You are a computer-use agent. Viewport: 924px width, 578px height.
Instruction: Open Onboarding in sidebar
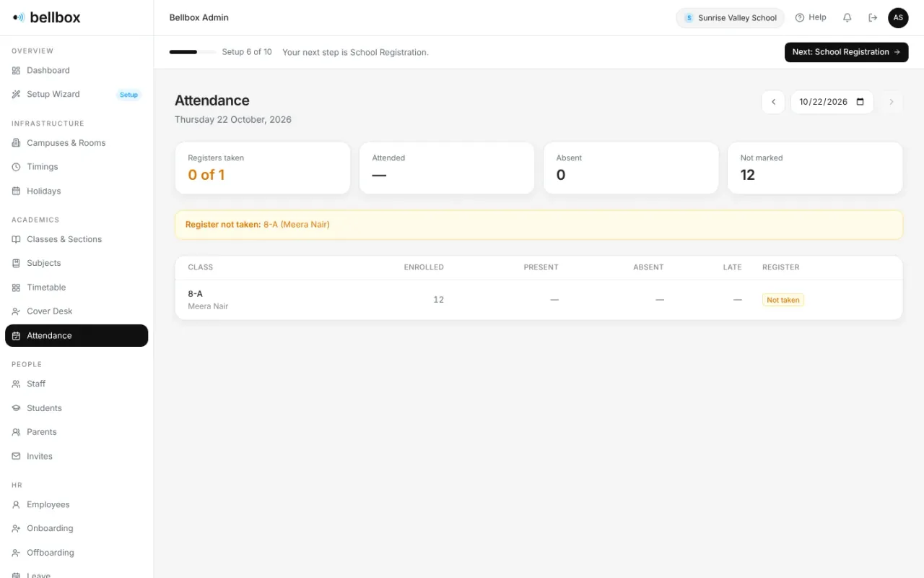pyautogui.click(x=77, y=528)
